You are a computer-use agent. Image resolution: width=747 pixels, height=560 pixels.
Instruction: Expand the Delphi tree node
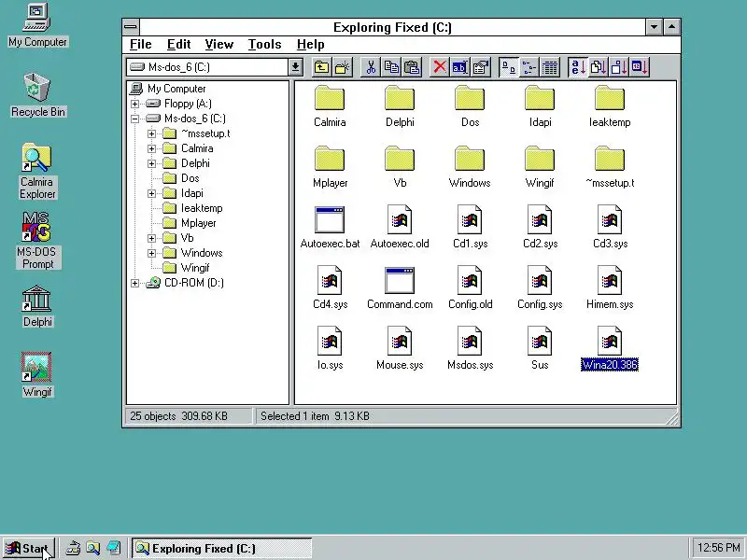click(x=151, y=163)
